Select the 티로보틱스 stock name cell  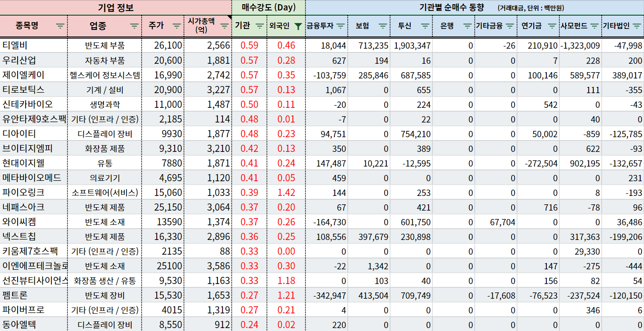[x=34, y=89]
